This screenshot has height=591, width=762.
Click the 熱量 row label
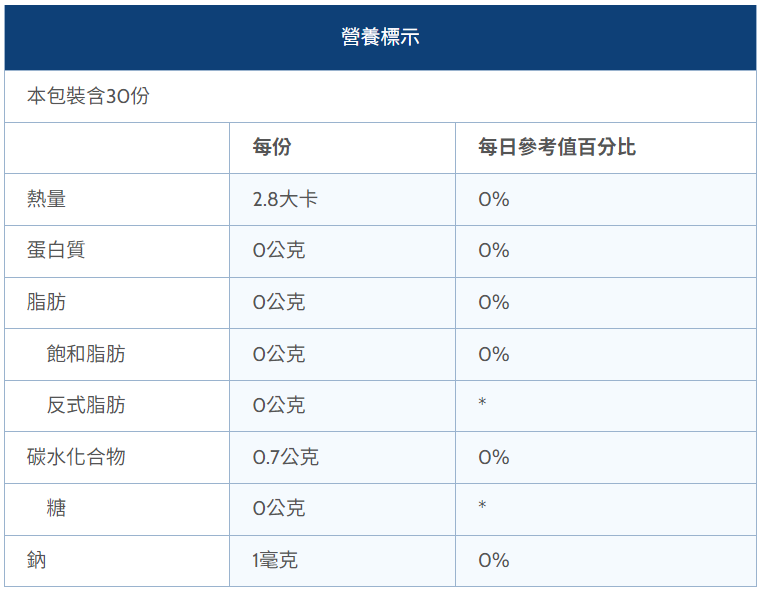coord(47,199)
